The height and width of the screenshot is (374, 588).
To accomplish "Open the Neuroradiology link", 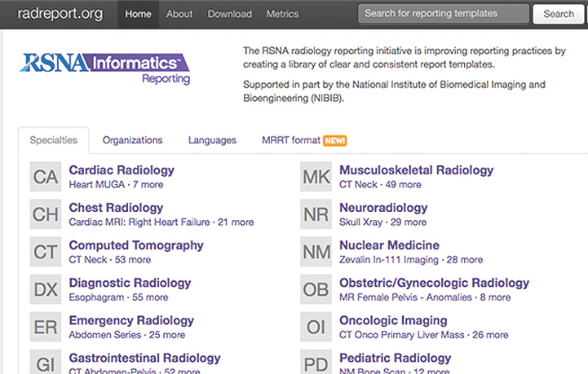I will [383, 208].
